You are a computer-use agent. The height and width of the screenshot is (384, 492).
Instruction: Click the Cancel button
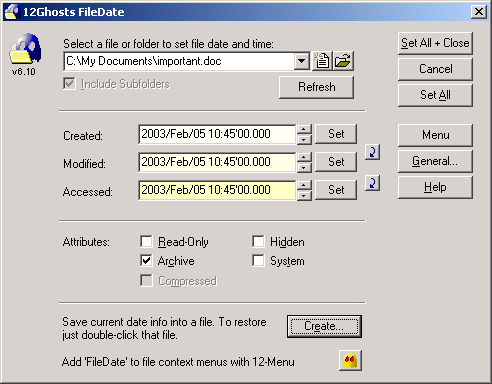point(435,69)
